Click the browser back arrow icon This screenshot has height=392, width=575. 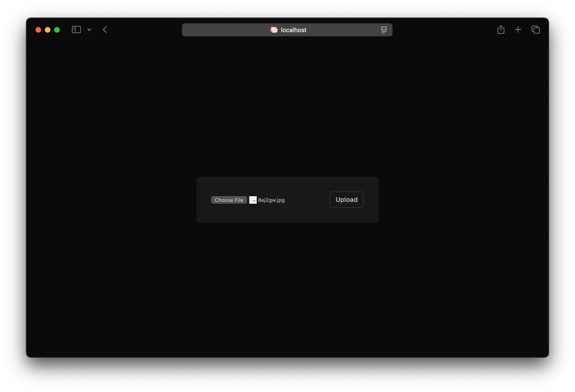point(105,29)
